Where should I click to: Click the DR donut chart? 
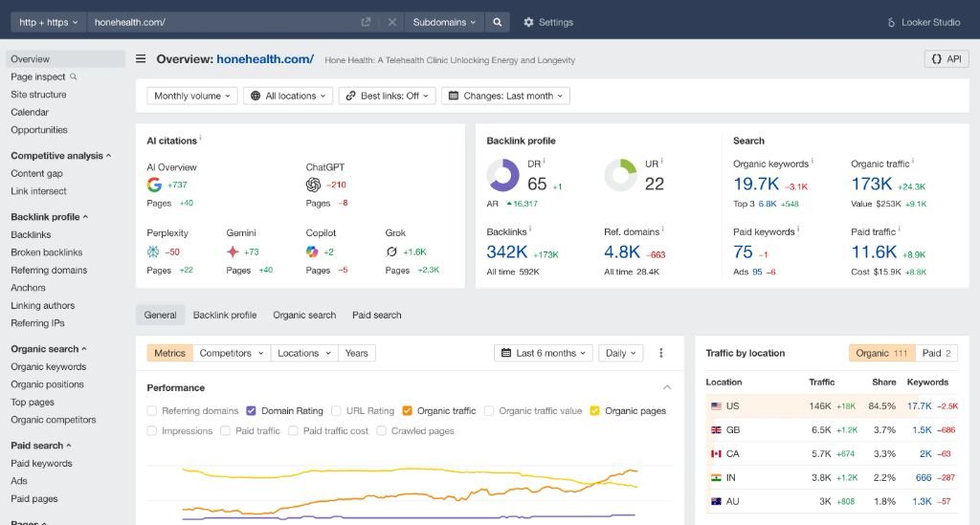point(503,175)
